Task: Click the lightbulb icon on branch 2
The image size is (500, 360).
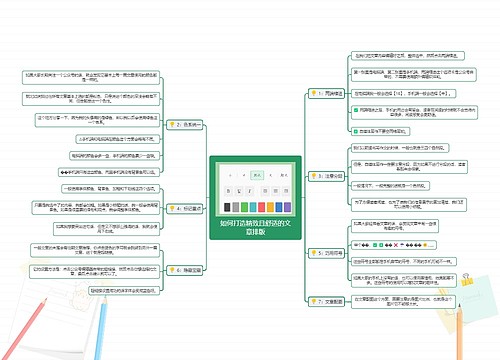Action: 172,124
